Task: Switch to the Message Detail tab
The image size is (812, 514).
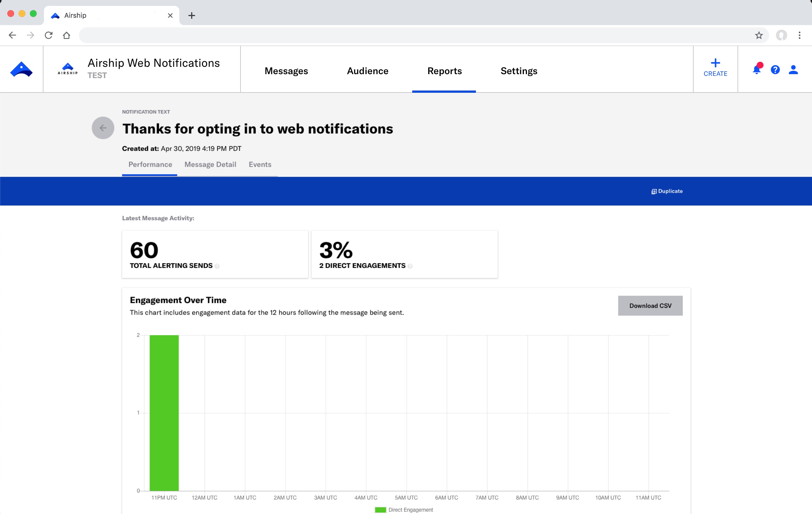Action: coord(210,165)
